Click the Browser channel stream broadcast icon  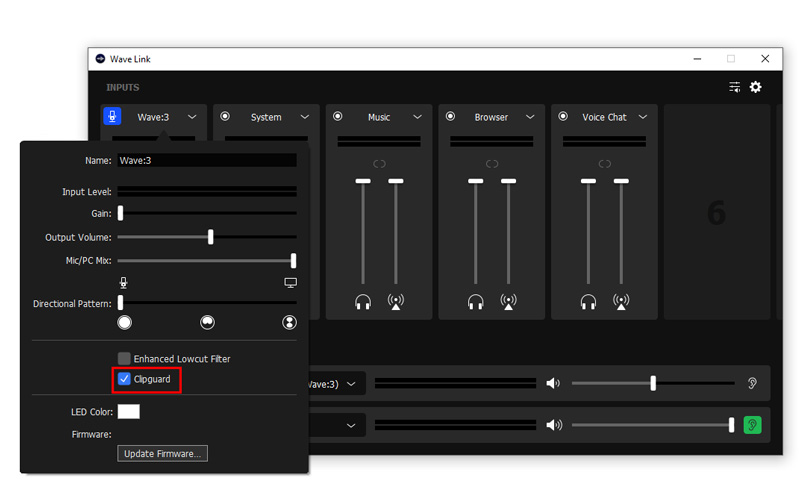pos(508,302)
